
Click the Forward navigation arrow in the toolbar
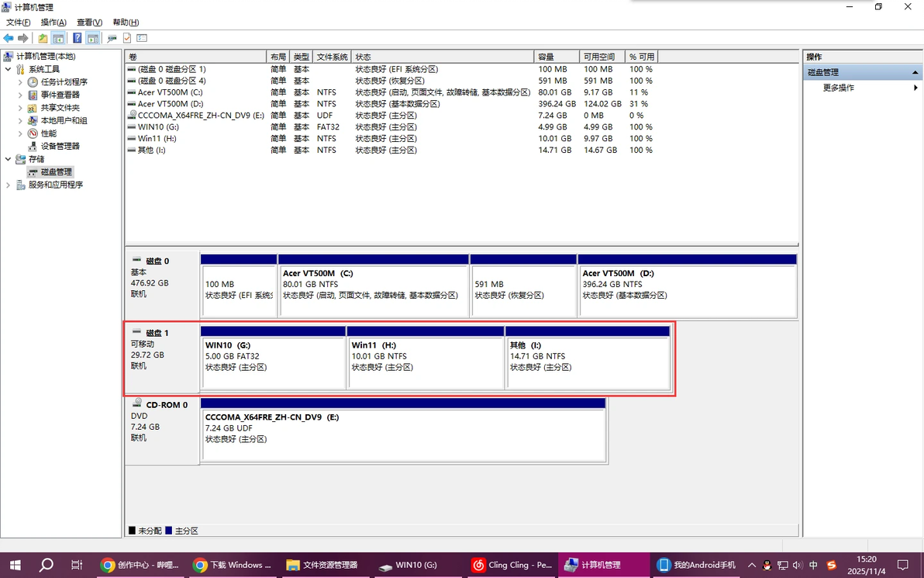(x=22, y=37)
